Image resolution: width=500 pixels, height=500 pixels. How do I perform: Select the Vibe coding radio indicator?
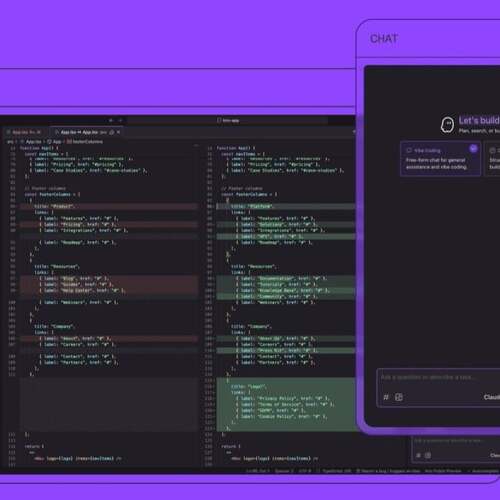(473, 149)
